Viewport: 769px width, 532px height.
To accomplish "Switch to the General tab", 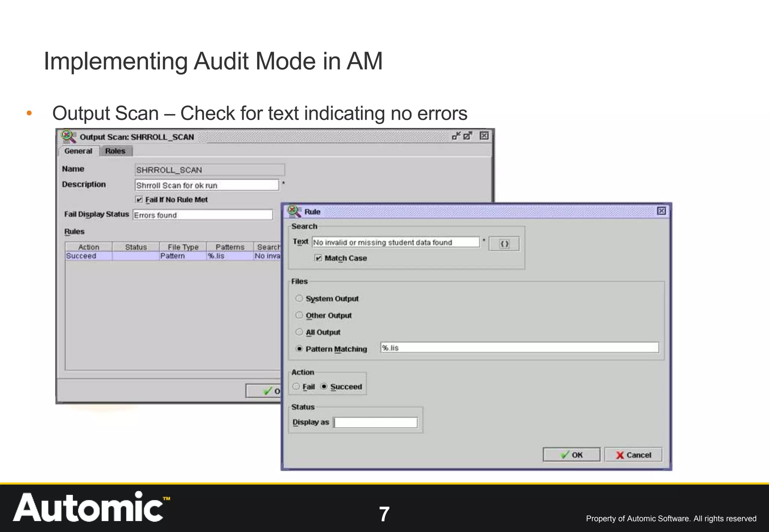I will point(78,151).
